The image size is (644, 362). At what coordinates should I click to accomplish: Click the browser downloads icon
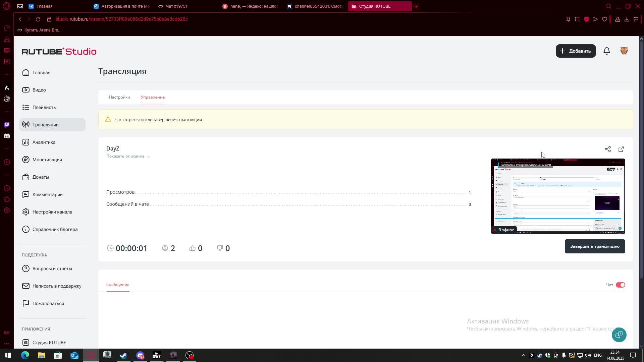click(x=626, y=19)
